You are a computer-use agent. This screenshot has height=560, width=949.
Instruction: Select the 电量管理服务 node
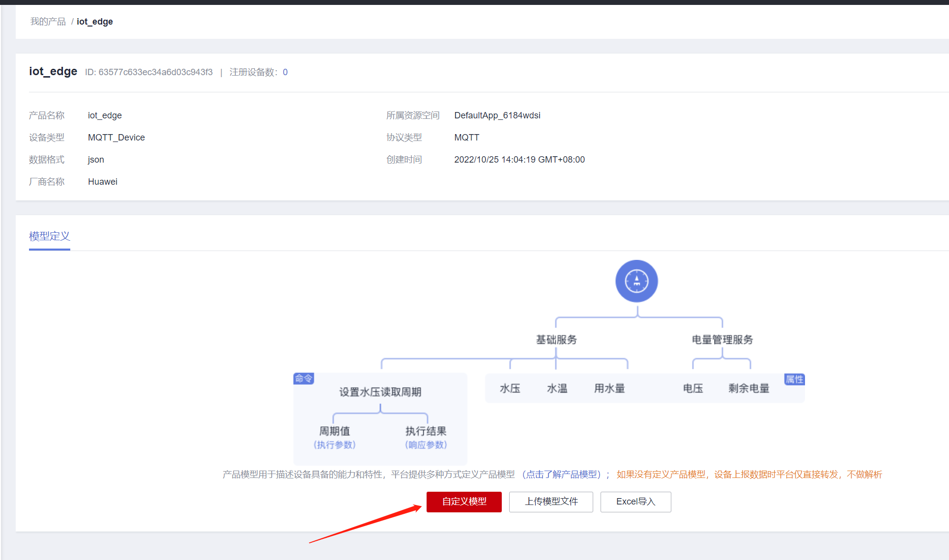coord(722,339)
